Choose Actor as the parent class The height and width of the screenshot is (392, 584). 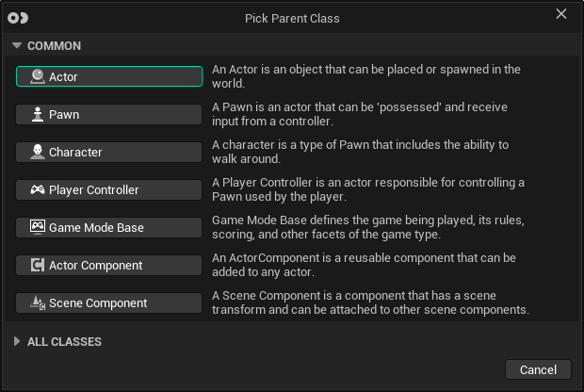tap(109, 76)
